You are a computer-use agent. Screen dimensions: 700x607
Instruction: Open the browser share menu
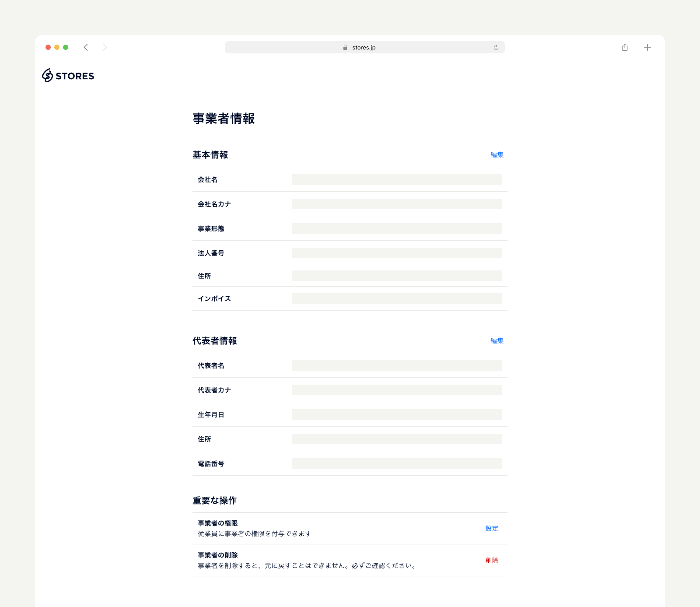pos(624,47)
